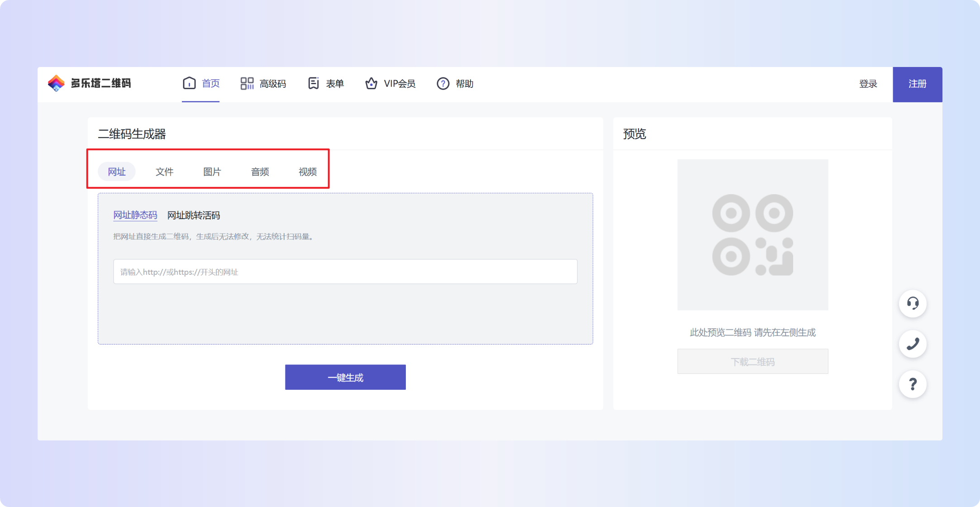Viewport: 980px width, 507px height.
Task: Click the 一键生成 generate button
Action: (x=345, y=377)
